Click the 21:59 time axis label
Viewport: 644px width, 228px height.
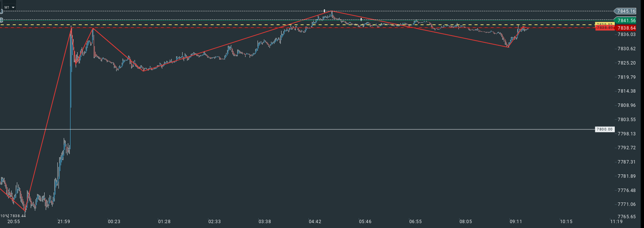[x=64, y=222]
